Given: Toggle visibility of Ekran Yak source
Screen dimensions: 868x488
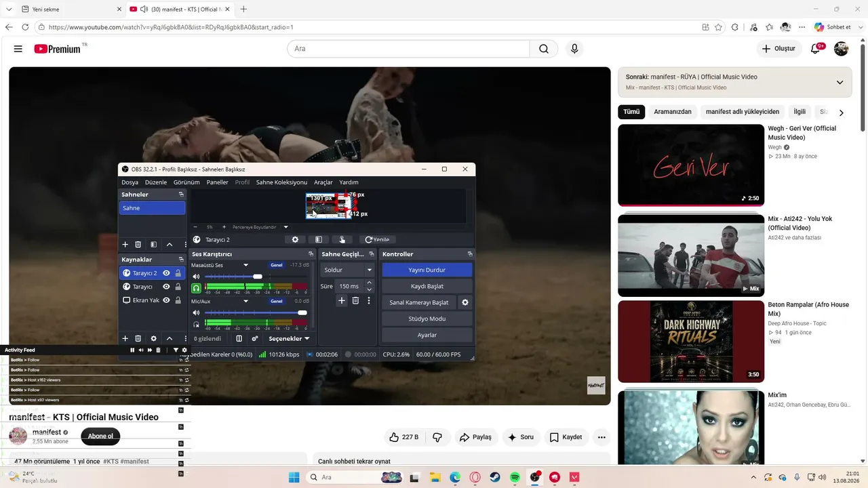Looking at the screenshot, I should pyautogui.click(x=166, y=300).
